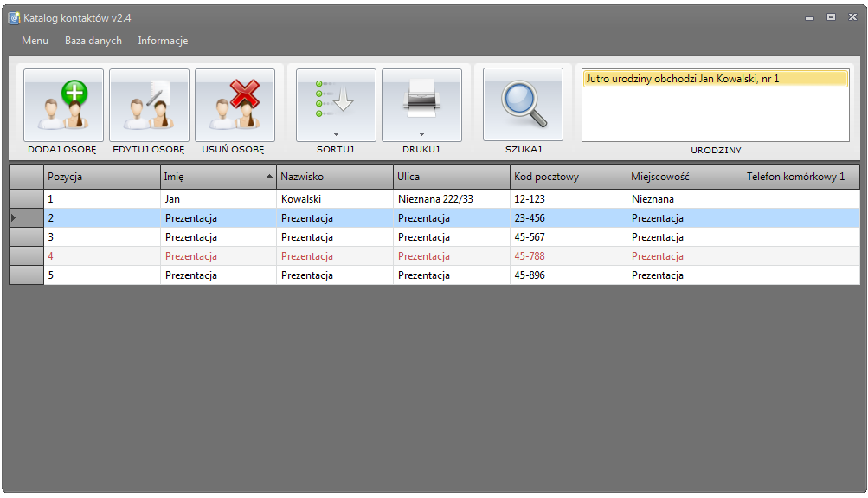Select the birthday reminder for Jan Kowalski
This screenshot has width=868, height=498.
715,79
